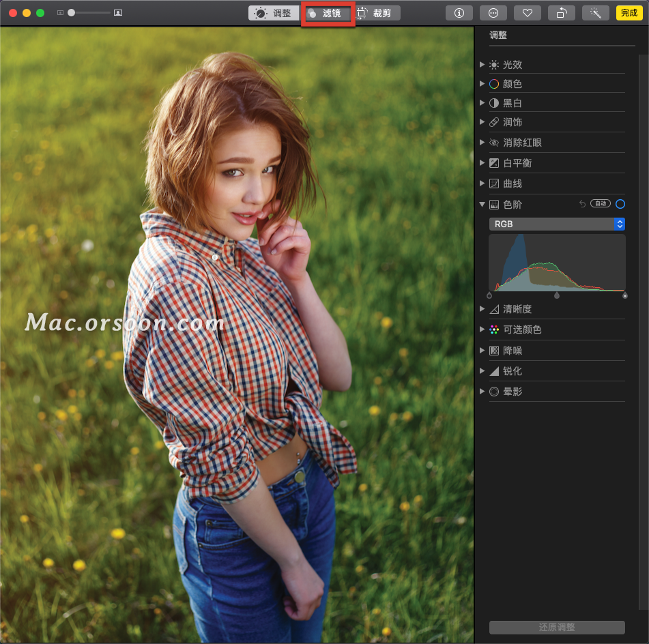The height and width of the screenshot is (644, 649).
Task: Click the 还原调整 button
Action: point(557,627)
